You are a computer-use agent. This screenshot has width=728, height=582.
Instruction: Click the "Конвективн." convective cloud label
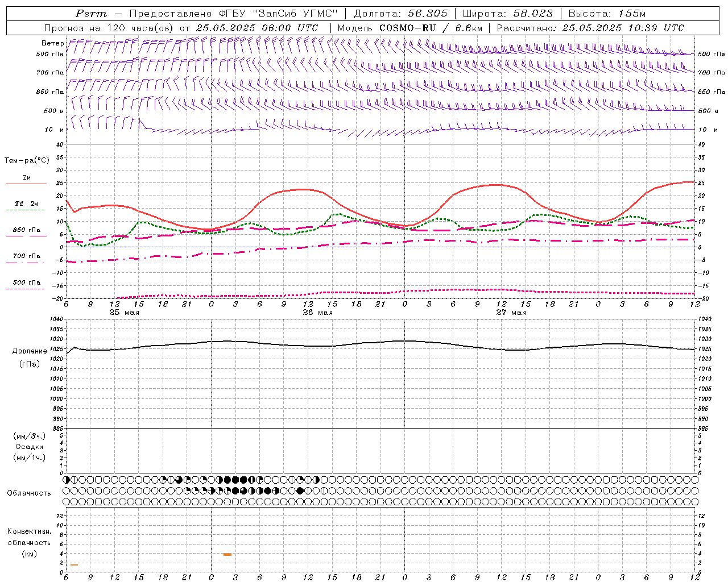30,531
